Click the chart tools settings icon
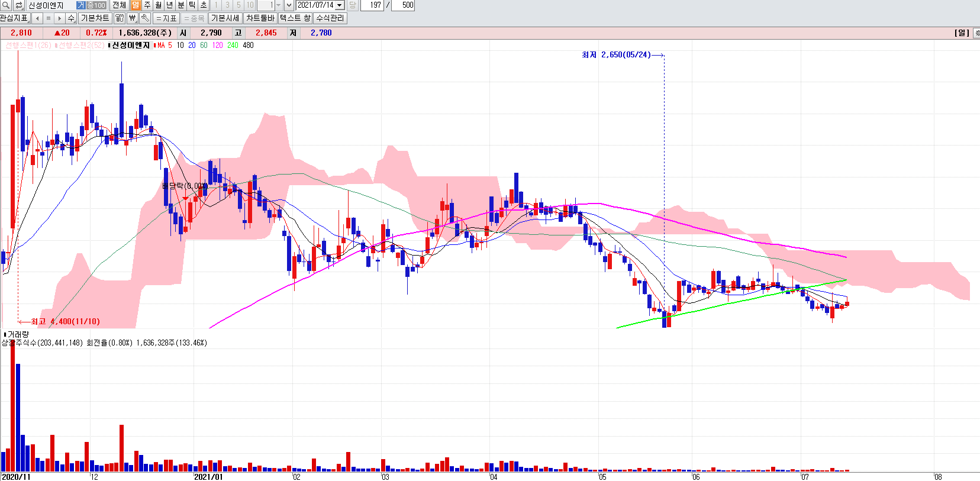 tap(120, 18)
